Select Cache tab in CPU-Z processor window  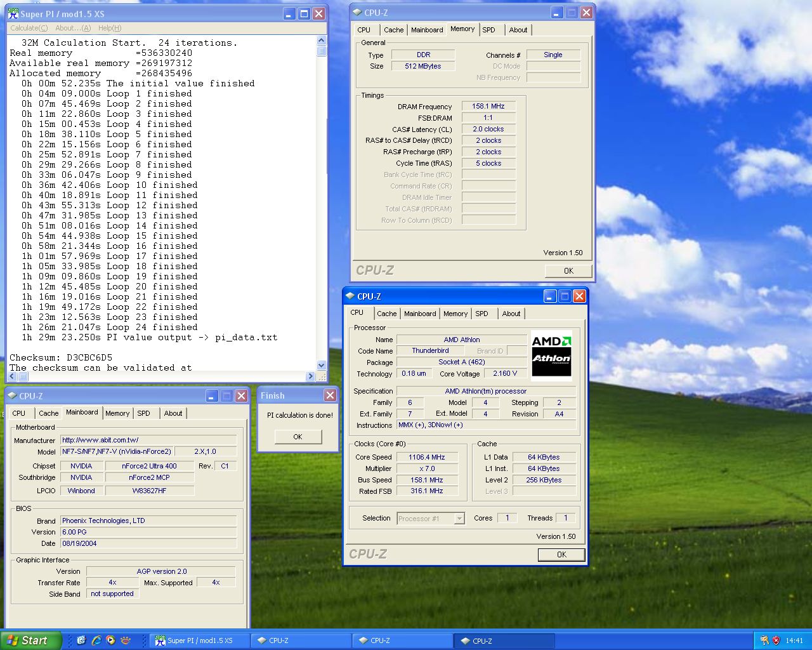click(386, 314)
